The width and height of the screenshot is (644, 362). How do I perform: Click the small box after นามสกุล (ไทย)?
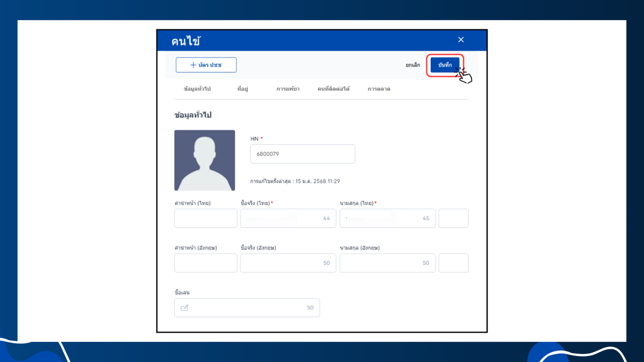click(454, 218)
